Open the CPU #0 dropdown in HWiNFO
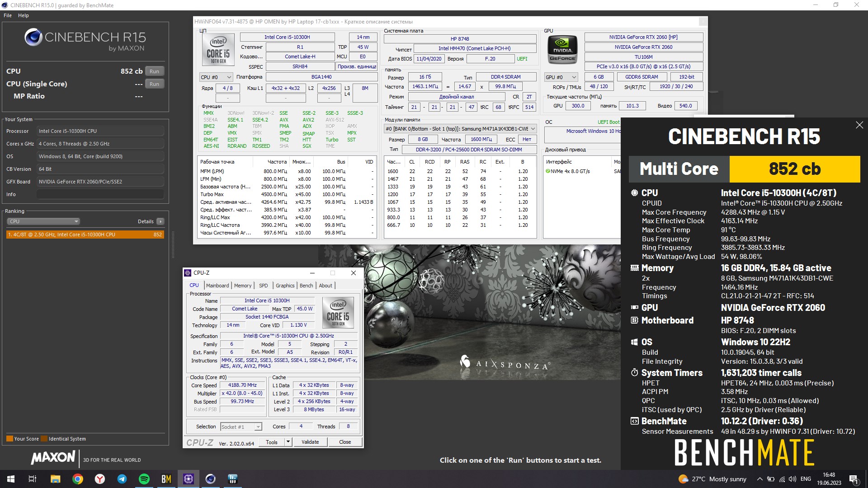 (x=216, y=77)
